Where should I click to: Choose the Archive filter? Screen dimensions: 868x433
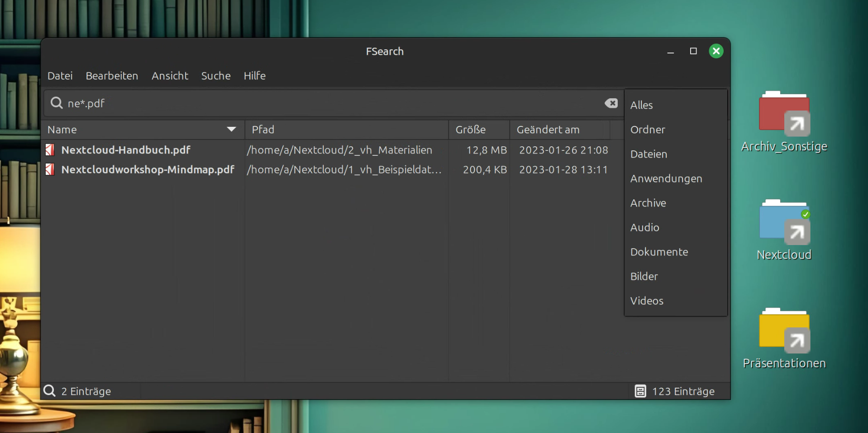pos(676,203)
